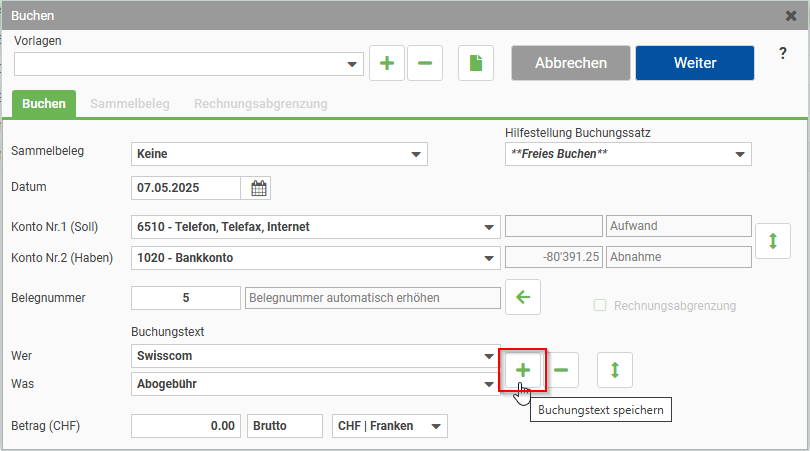Screen dimensions: 810x451
Task: Click the minus icon beside Vorlagen dropdown
Action: coord(425,63)
